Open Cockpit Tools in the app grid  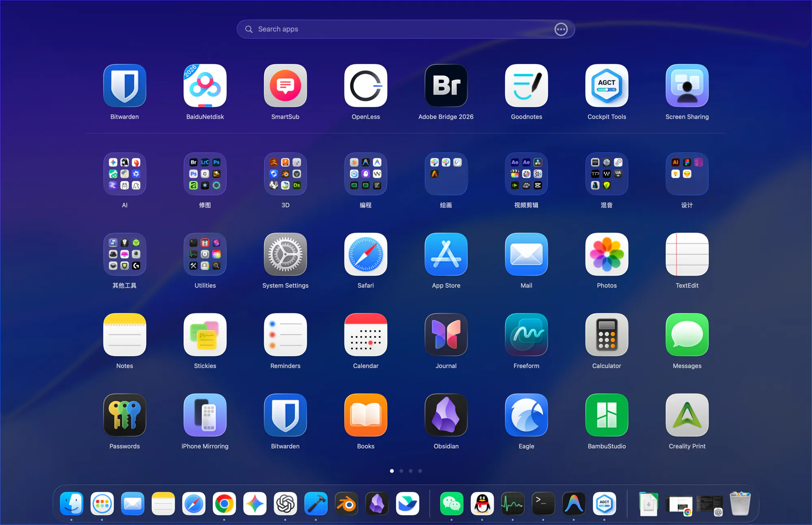[x=607, y=86]
